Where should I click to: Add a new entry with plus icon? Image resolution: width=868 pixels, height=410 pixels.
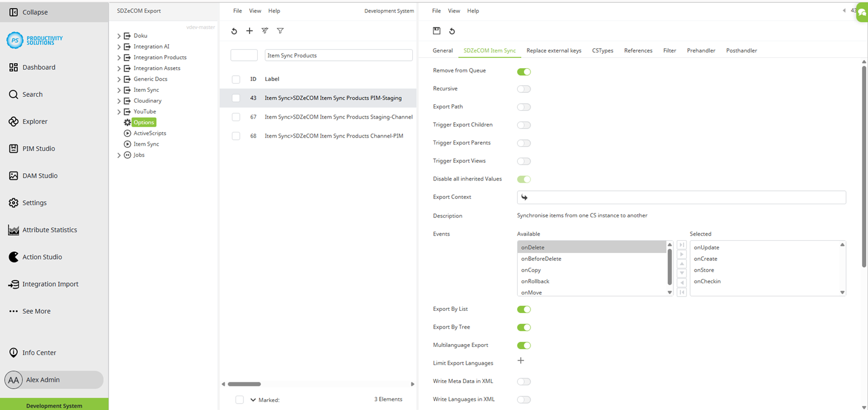tap(249, 31)
